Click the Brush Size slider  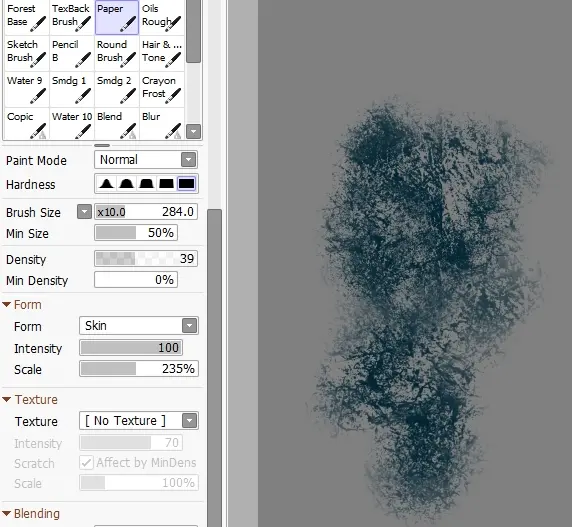[146, 212]
